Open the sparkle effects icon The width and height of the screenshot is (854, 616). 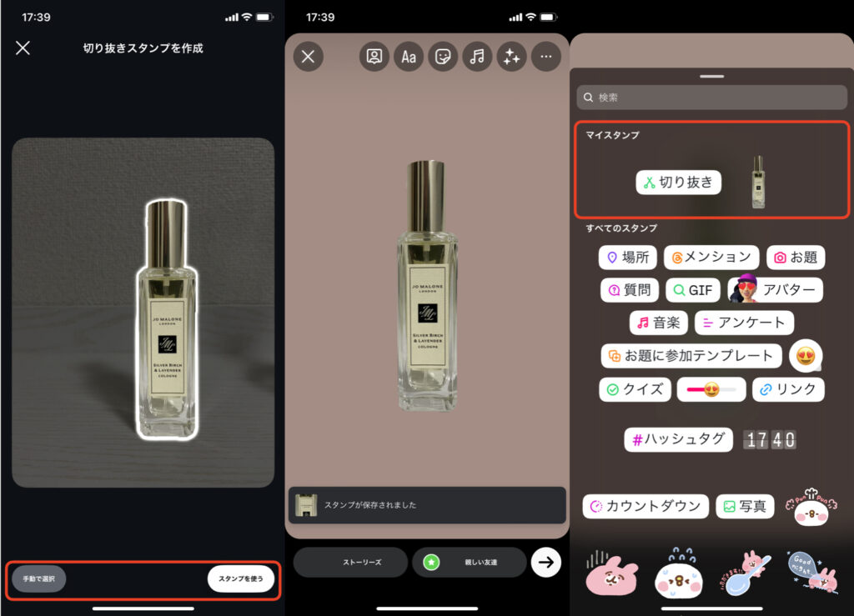(x=511, y=56)
